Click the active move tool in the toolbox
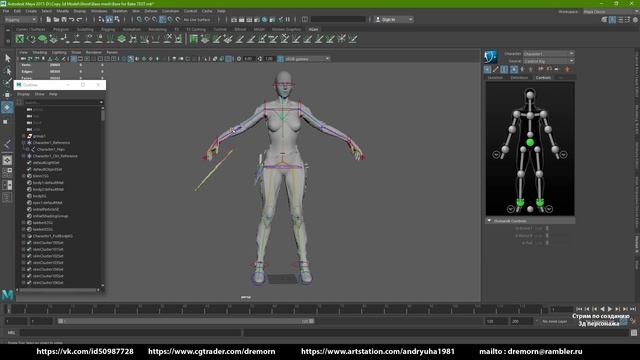The height and width of the screenshot is (360, 640). click(7, 107)
